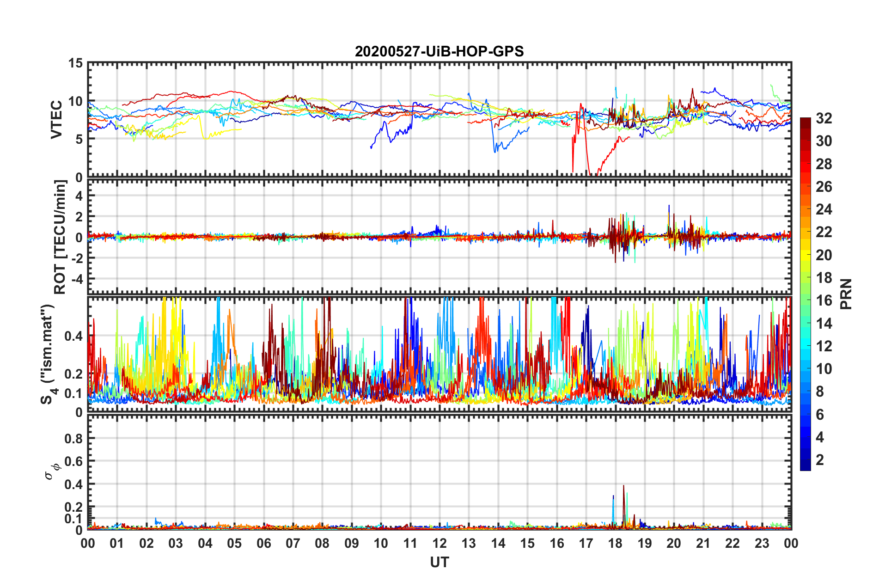The width and height of the screenshot is (879, 588).
Task: Click the ROT [TECU/min] axis label
Action: click(x=60, y=237)
